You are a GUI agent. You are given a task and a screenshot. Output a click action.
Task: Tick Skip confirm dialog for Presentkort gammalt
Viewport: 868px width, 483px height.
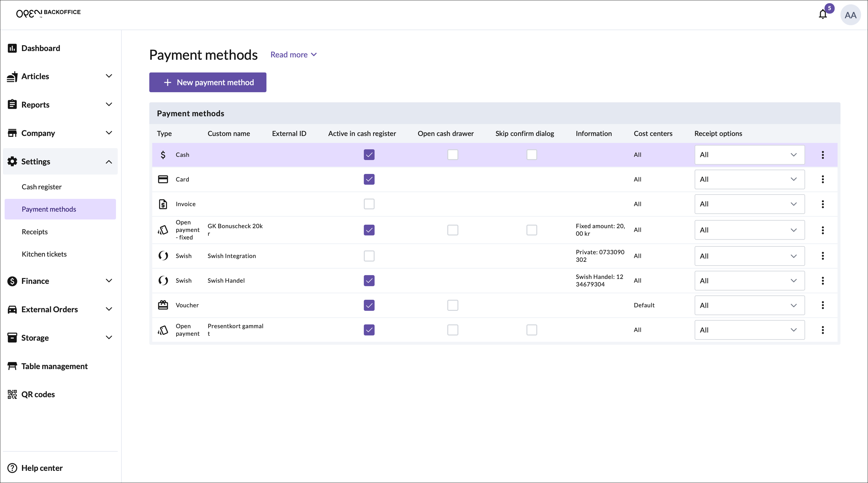coord(531,330)
